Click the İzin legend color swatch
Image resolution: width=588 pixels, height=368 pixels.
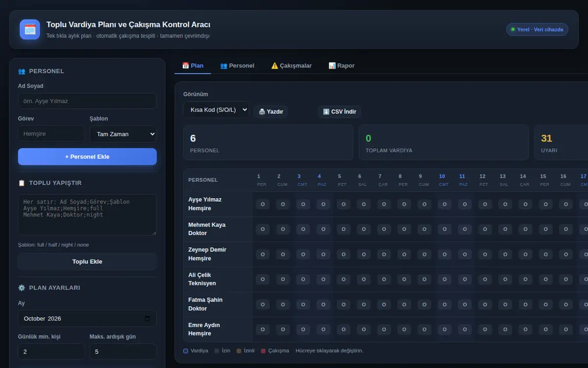tap(217, 351)
